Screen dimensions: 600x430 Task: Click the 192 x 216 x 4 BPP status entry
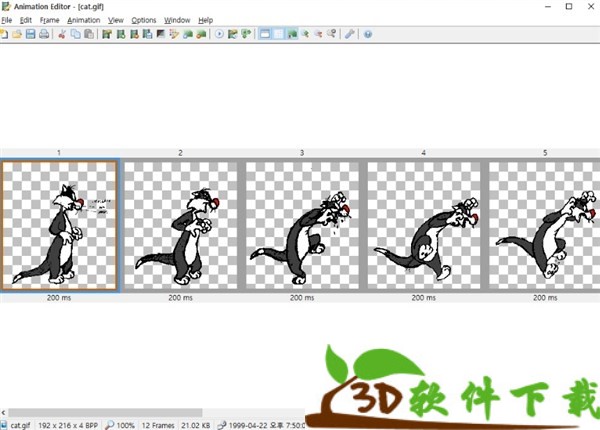pyautogui.click(x=68, y=425)
